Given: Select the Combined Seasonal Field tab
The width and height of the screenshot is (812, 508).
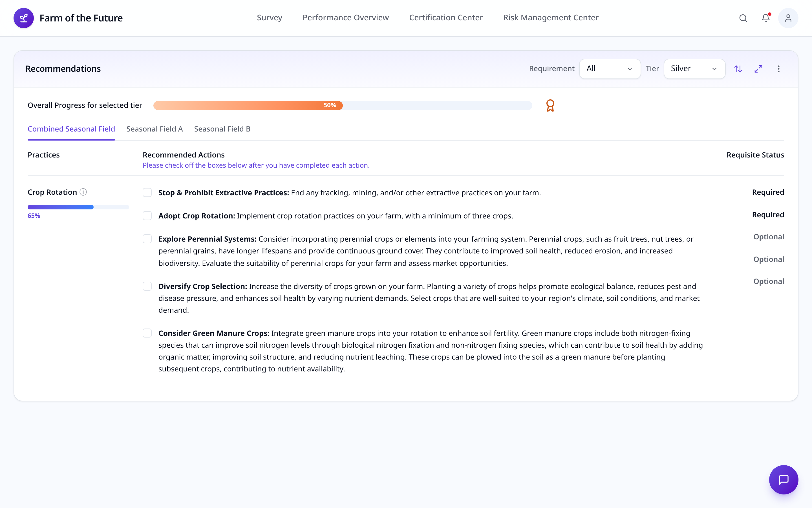Looking at the screenshot, I should 71,129.
